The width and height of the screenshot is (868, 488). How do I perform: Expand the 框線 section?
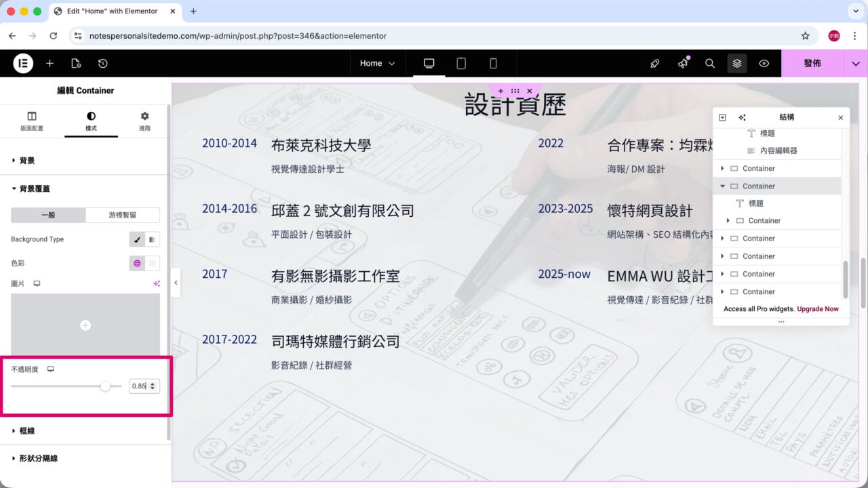tap(84, 430)
